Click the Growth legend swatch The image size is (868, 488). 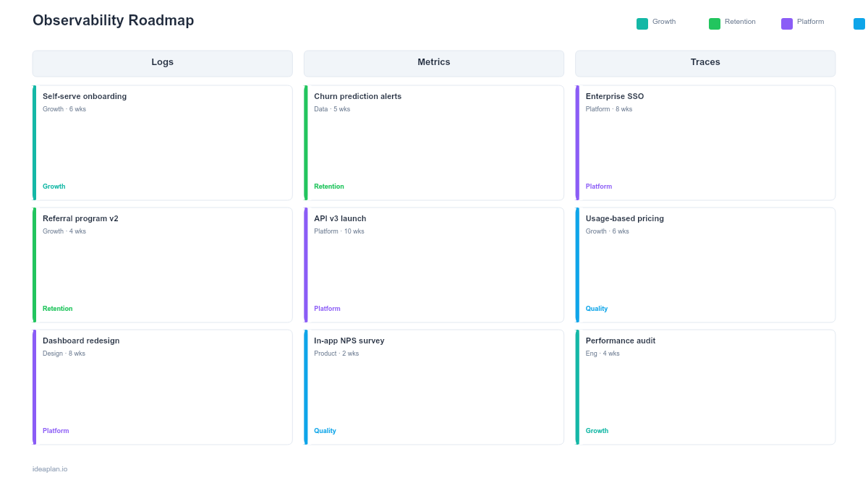(x=641, y=23)
